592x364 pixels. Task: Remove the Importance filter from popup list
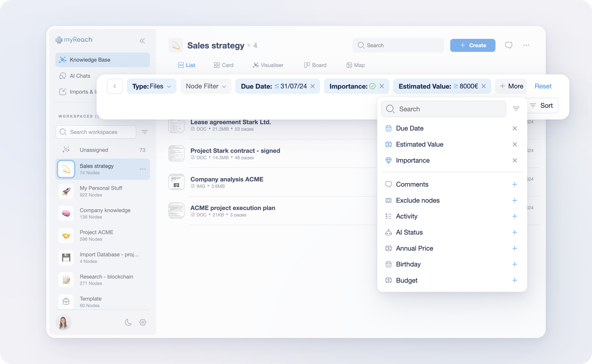coord(515,161)
